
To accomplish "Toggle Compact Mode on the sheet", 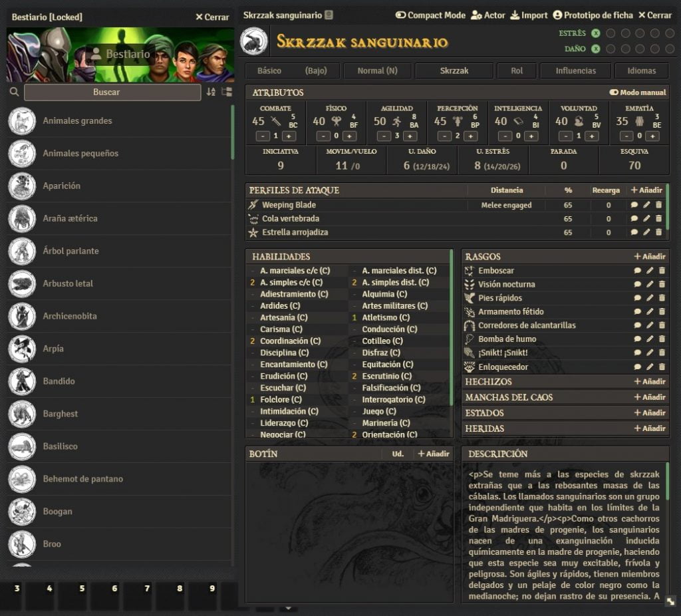I will pos(430,15).
